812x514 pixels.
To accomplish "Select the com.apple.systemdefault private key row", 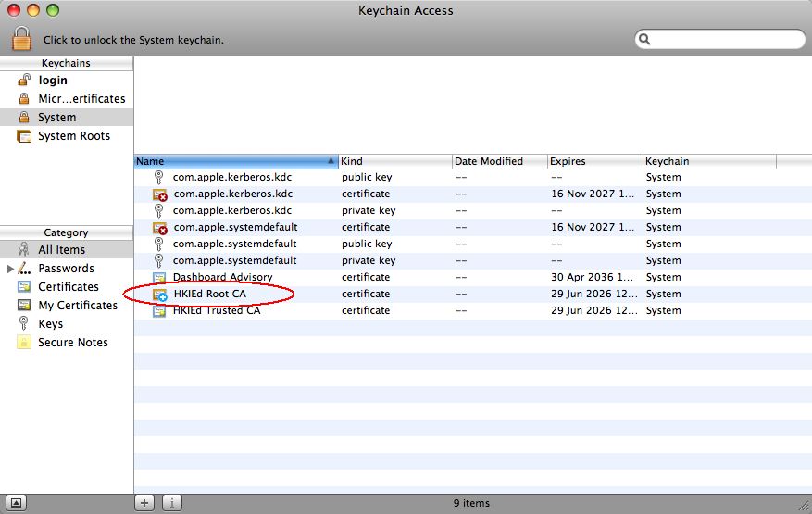I will point(473,260).
